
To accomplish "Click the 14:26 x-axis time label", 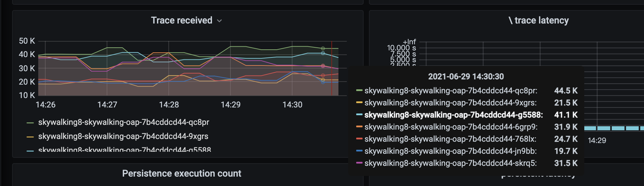I will click(x=46, y=105).
